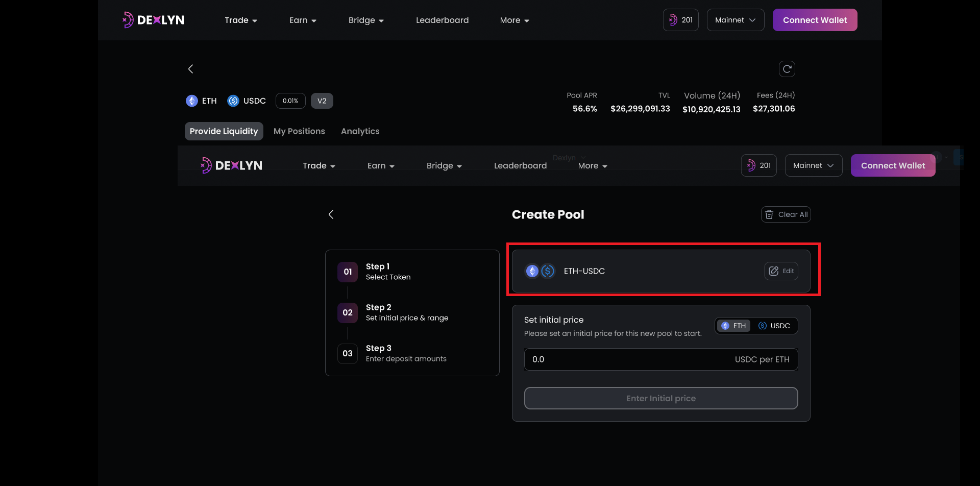Open the Mainnet network dropdown
Image resolution: width=980 pixels, height=486 pixels.
pyautogui.click(x=735, y=19)
